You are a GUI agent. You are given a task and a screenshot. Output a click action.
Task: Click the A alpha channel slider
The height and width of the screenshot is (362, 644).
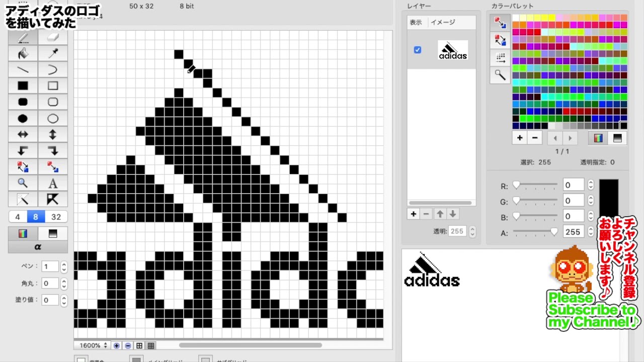[535, 232]
